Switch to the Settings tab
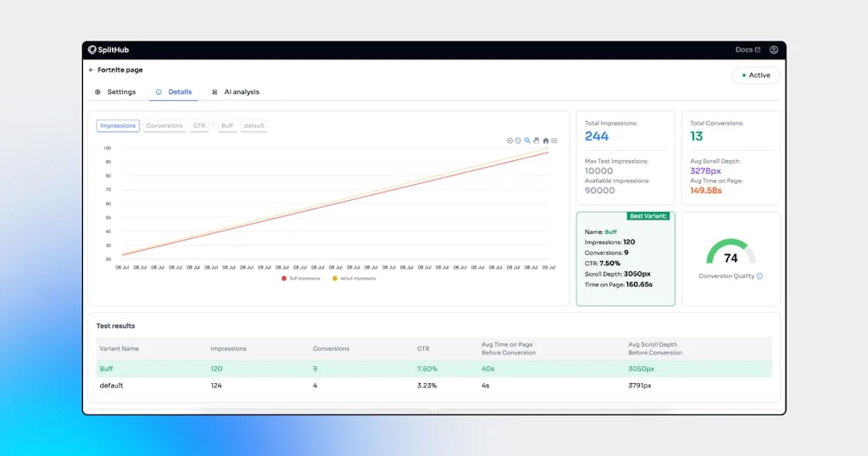This screenshot has width=868, height=456. pyautogui.click(x=115, y=92)
